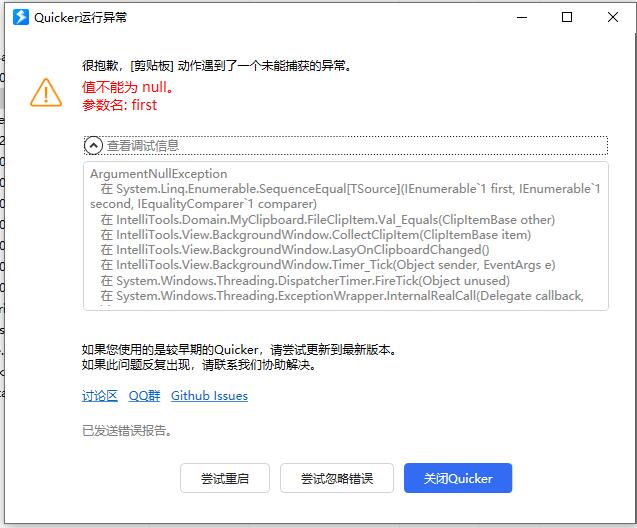This screenshot has height=528, width=637.
Task: Open the 讨论区 discussion link
Action: click(x=100, y=396)
